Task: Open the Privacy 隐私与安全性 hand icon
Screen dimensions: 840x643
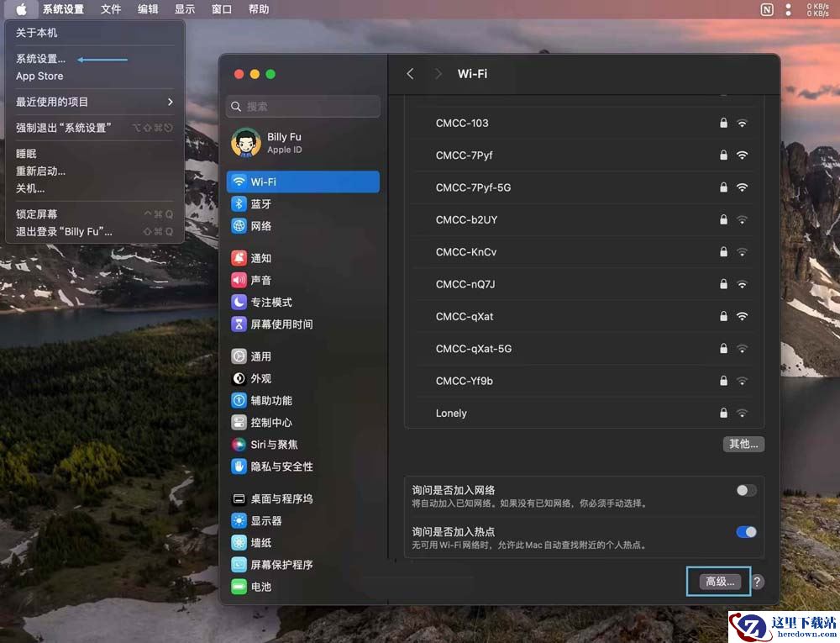Action: 239,466
